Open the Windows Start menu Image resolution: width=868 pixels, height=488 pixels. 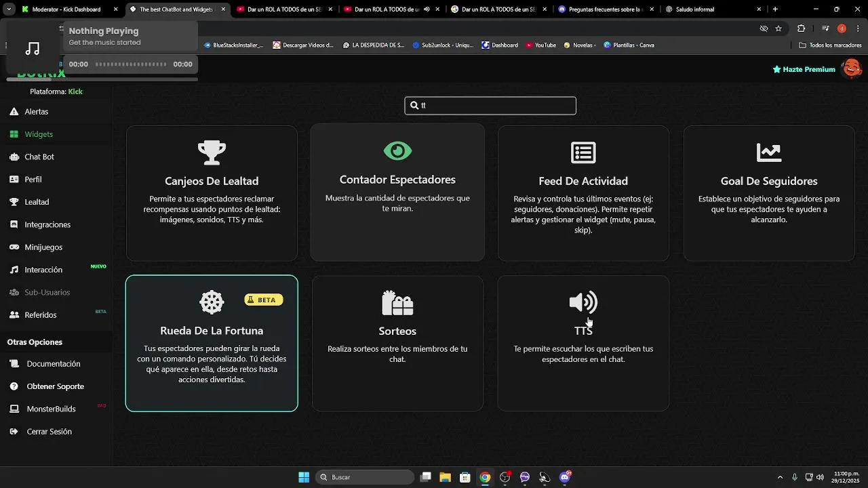304,477
